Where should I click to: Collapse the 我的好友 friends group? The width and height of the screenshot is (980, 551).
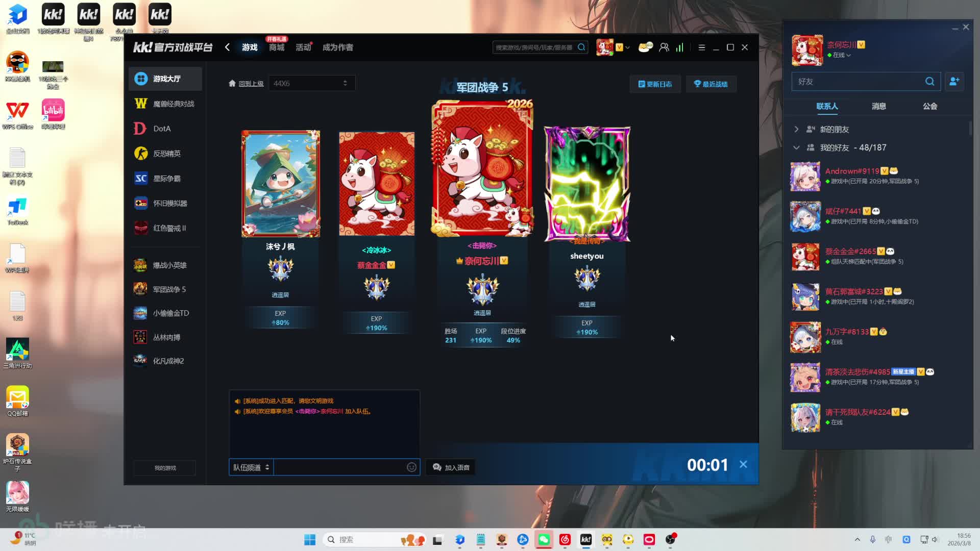coord(796,148)
